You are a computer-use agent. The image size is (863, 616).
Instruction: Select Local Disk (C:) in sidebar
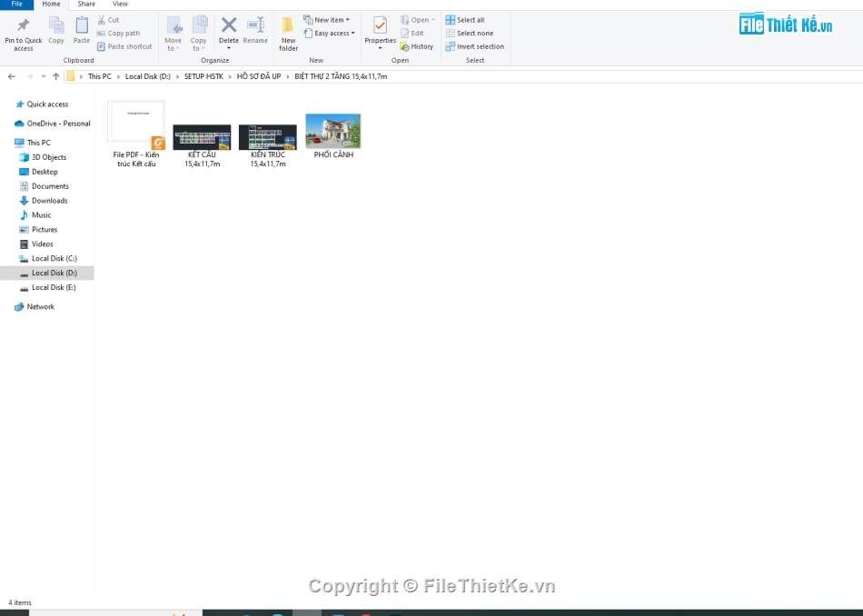tap(54, 259)
